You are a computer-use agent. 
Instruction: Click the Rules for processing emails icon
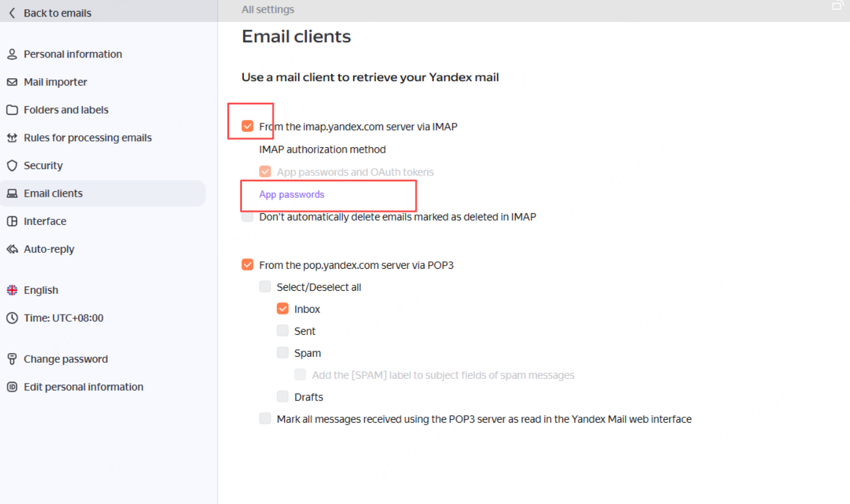tap(12, 138)
